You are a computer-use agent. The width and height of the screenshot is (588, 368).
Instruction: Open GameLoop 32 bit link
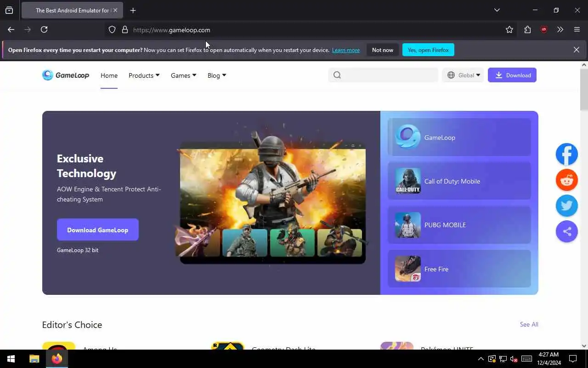pos(78,250)
